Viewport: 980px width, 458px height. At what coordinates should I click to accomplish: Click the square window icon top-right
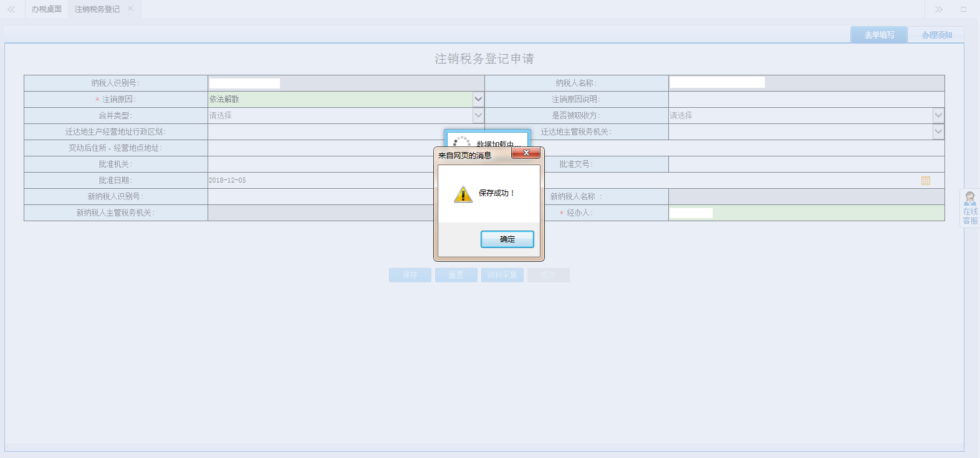point(963,9)
